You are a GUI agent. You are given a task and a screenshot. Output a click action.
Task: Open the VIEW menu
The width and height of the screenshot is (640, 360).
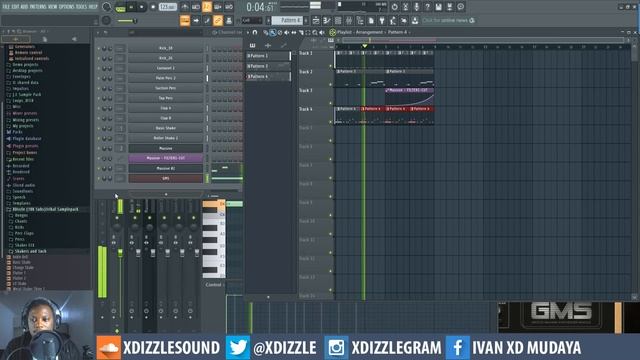pos(53,7)
